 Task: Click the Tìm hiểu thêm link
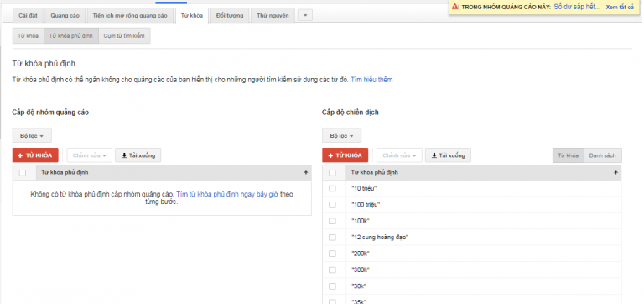point(371,80)
